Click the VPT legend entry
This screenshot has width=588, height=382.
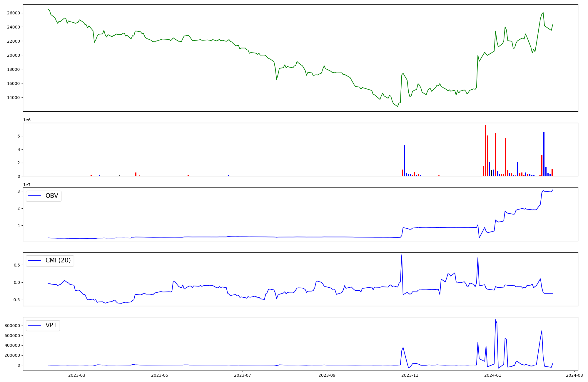(x=51, y=325)
